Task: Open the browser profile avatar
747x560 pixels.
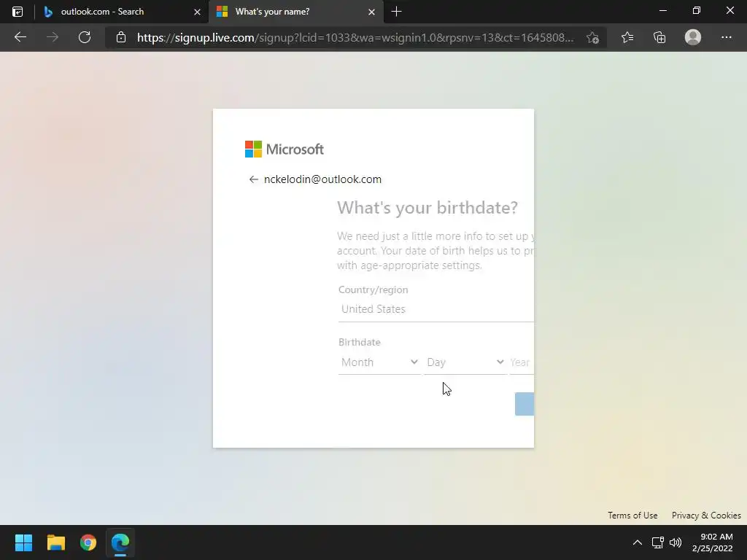Action: point(693,37)
